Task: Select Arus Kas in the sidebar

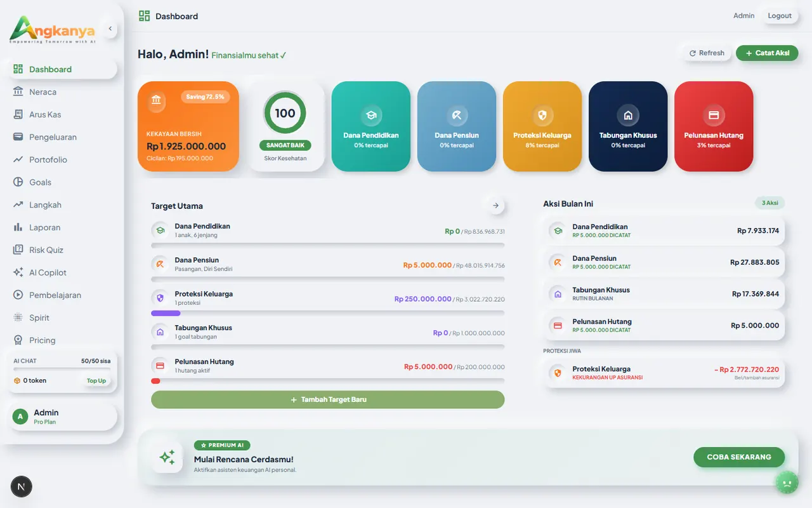Action: click(45, 115)
